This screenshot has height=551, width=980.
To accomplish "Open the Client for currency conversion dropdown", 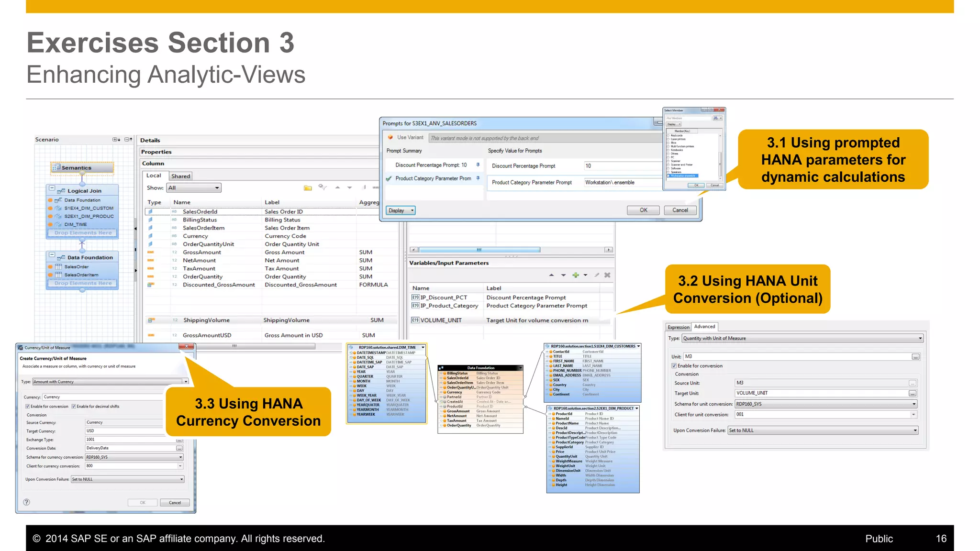I will click(134, 466).
